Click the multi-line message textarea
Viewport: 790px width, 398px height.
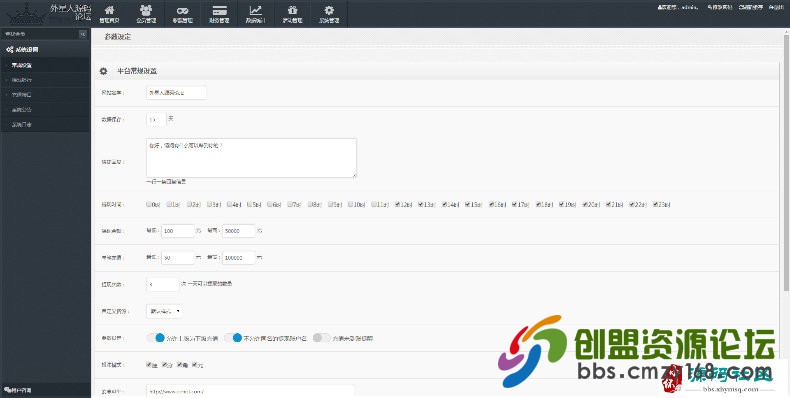coord(251,158)
